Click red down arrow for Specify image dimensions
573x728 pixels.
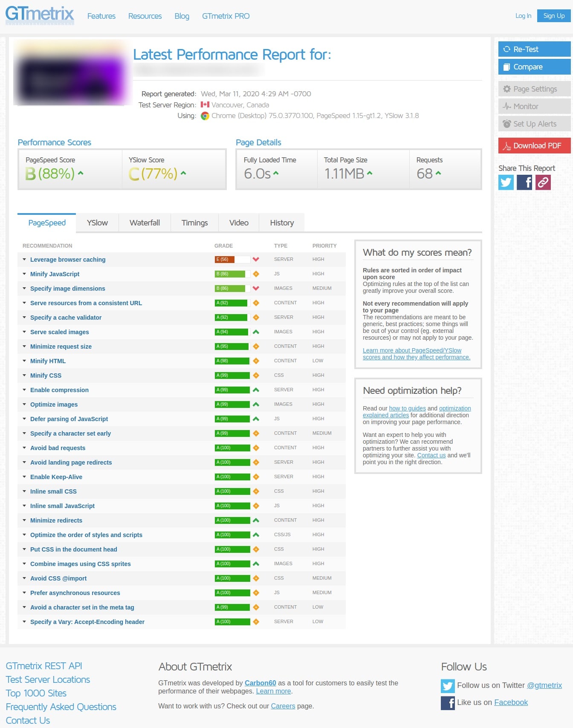[x=256, y=288]
